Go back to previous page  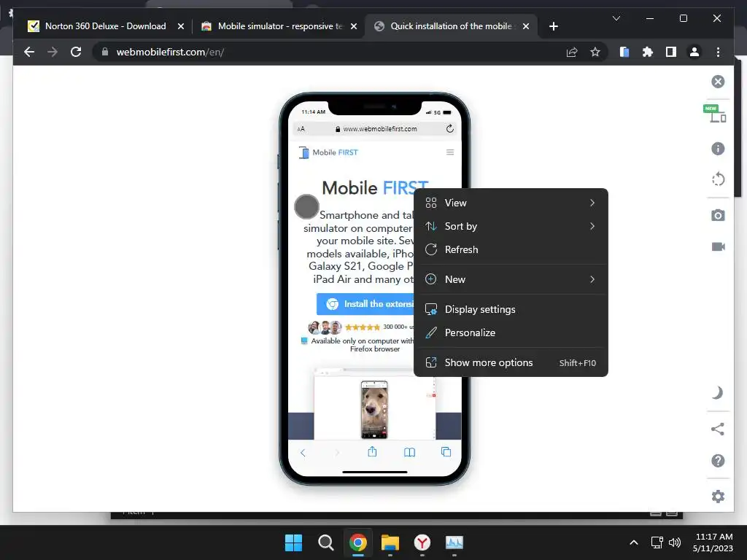pos(29,52)
